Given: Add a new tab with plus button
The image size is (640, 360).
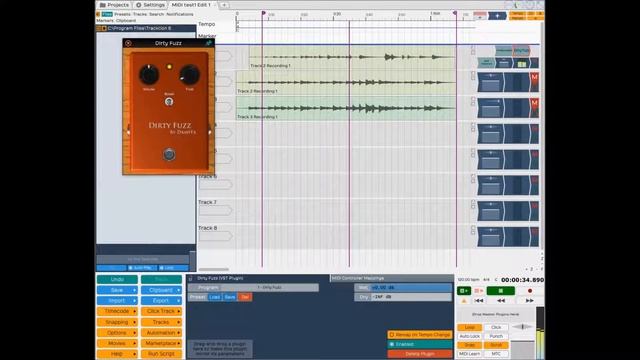Looking at the screenshot, I should tap(224, 5).
